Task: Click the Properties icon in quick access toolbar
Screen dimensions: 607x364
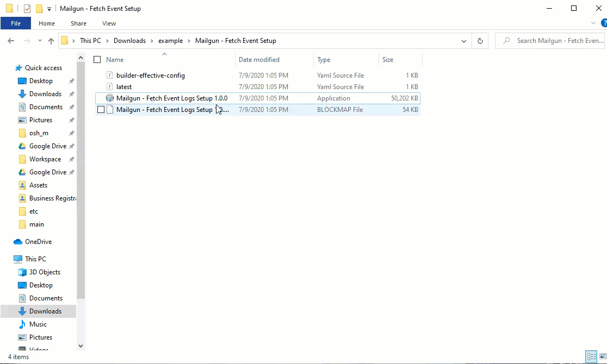Action: 27,9
